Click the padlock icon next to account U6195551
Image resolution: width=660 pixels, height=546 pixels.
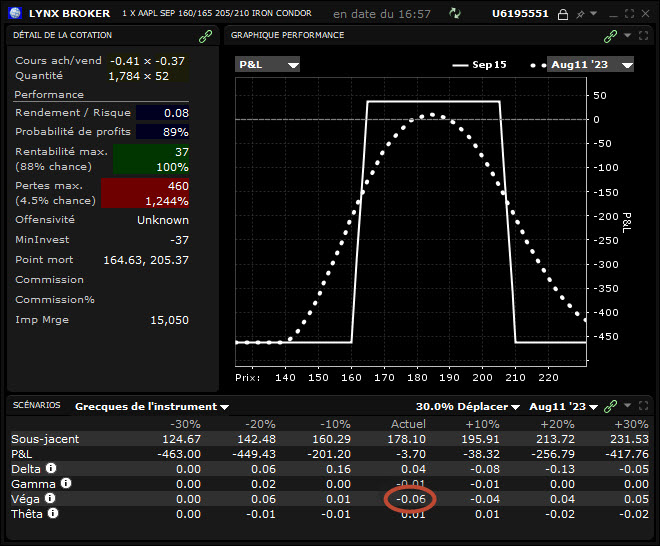(563, 14)
